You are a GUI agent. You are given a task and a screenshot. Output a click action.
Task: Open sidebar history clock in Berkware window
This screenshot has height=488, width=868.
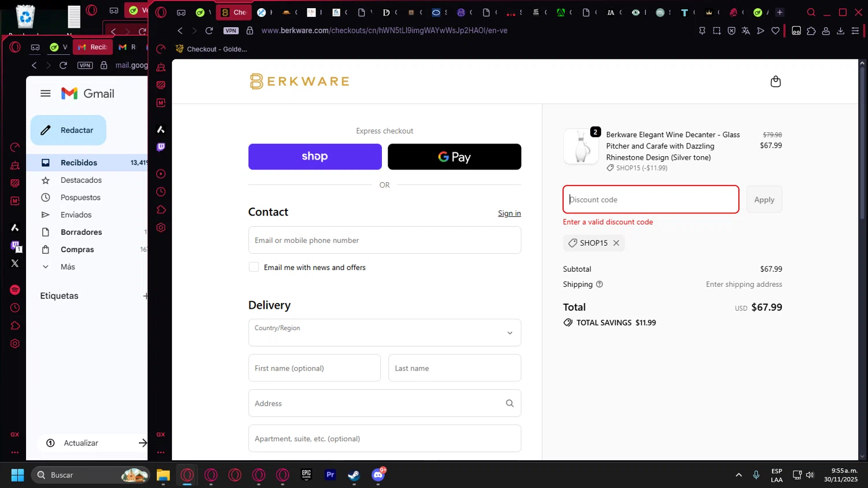[x=161, y=191]
